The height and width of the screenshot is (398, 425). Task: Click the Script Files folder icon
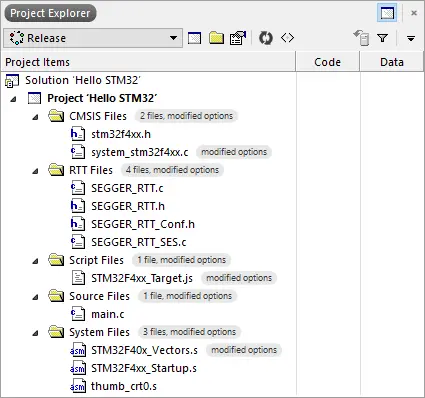(56, 260)
